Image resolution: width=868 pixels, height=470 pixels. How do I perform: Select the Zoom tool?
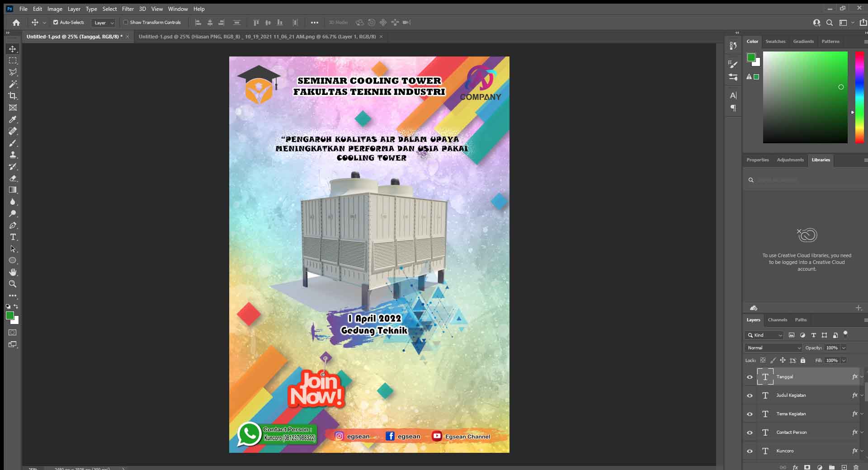pyautogui.click(x=13, y=284)
